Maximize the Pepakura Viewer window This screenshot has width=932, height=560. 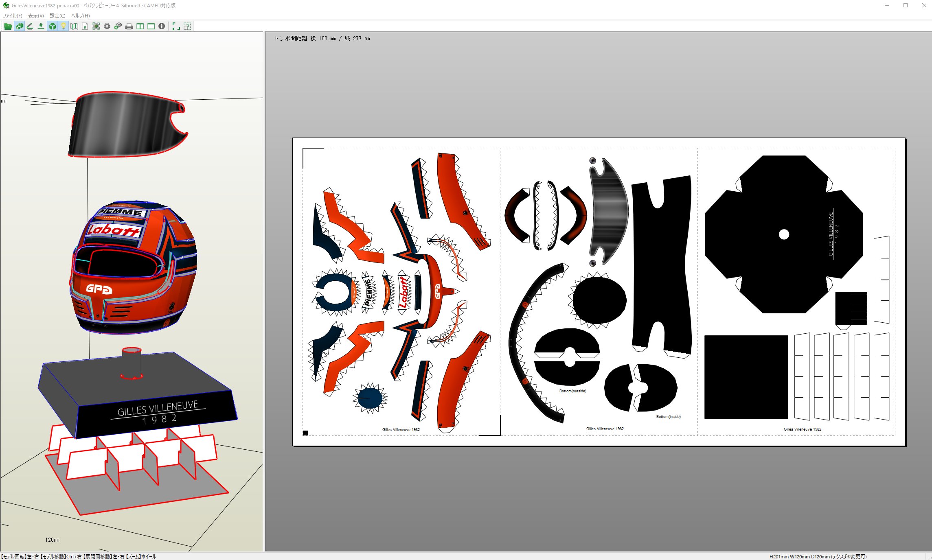click(x=906, y=5)
